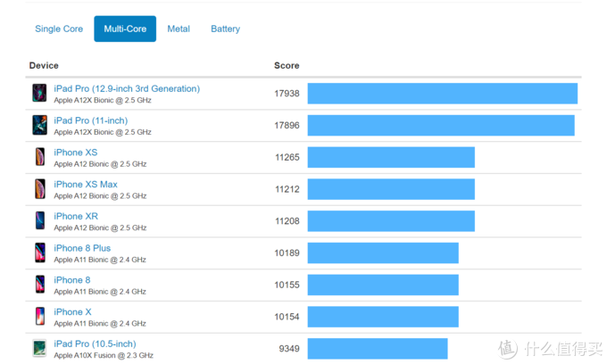Open the iPad Pro (10.5-inch) link
Screen dimensions: 607x364
pyautogui.click(x=95, y=343)
